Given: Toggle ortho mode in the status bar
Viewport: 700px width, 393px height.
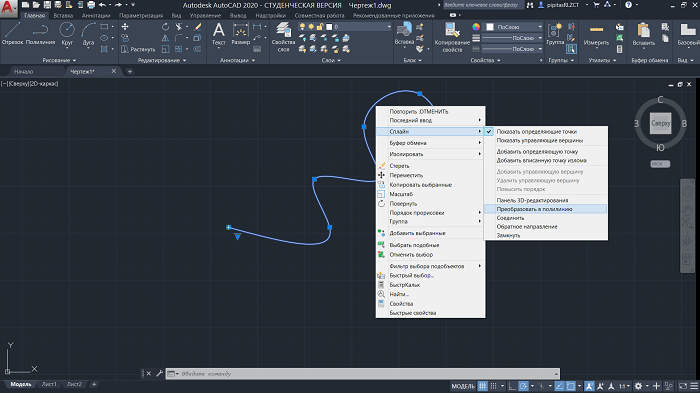Looking at the screenshot, I should [512, 386].
